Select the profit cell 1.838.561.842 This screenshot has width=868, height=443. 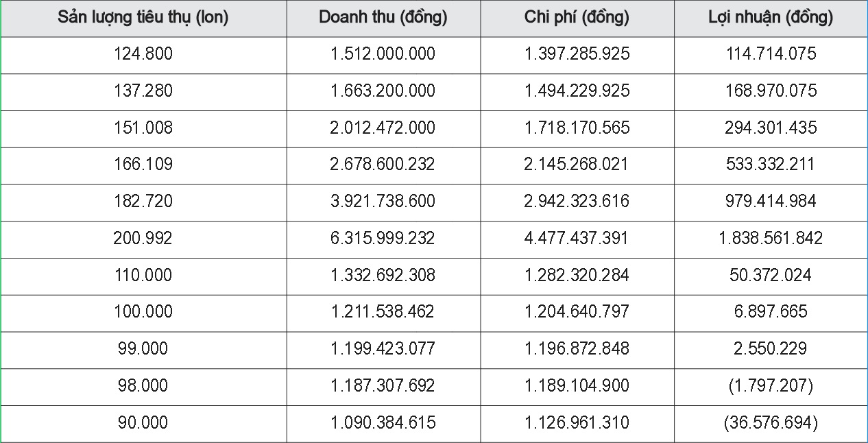771,239
